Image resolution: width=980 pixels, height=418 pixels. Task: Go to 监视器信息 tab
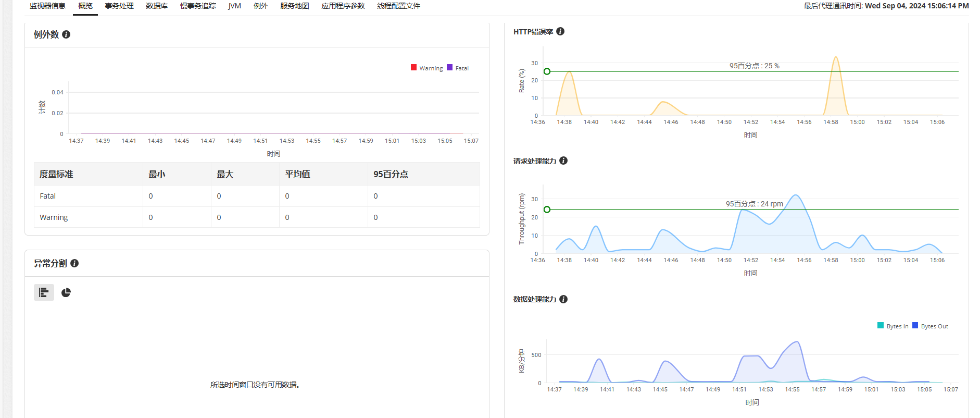(x=47, y=6)
